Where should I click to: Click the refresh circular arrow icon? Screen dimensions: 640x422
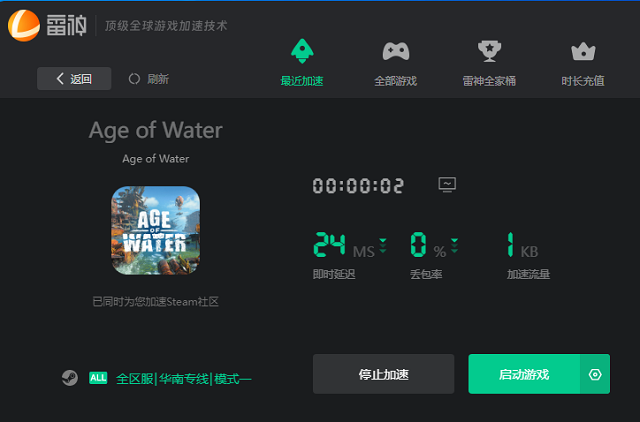(x=134, y=79)
